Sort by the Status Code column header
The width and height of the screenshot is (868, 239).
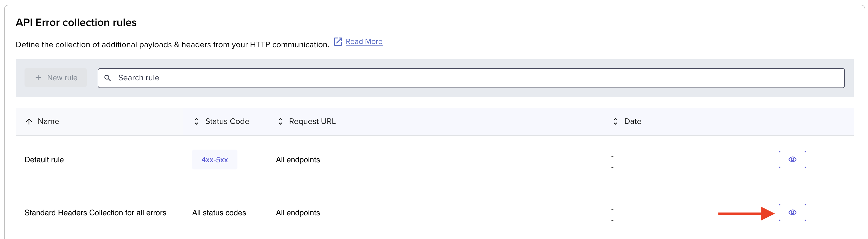(227, 121)
